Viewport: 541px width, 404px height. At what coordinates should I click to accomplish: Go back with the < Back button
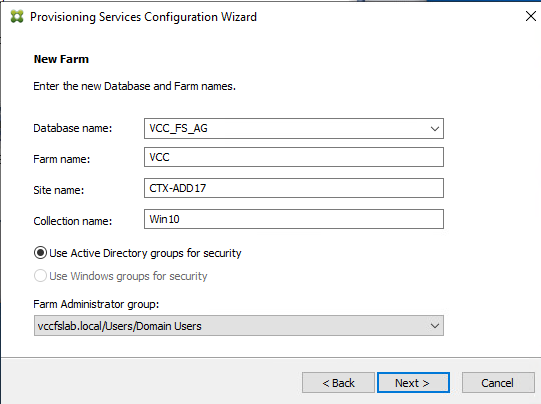[x=338, y=383]
